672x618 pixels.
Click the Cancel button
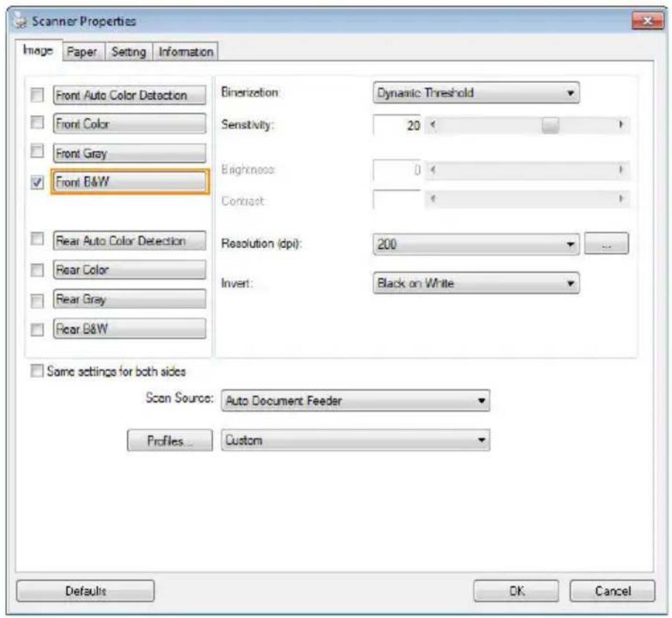613,591
